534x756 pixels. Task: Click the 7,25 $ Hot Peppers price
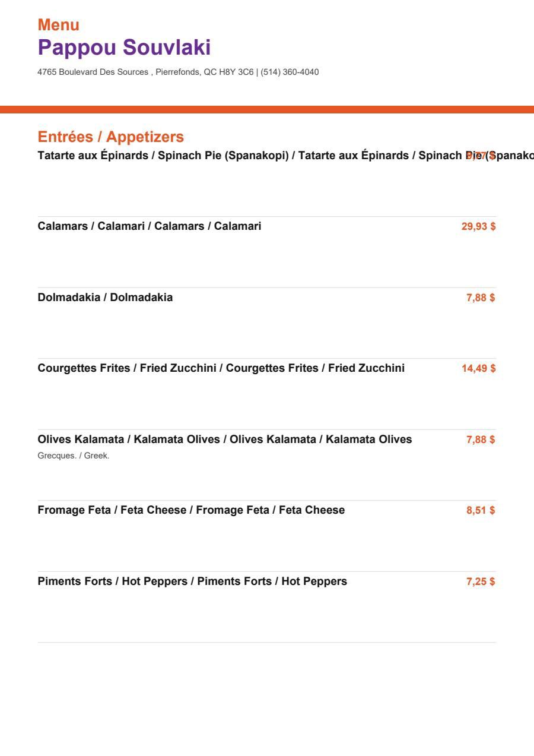tap(481, 581)
